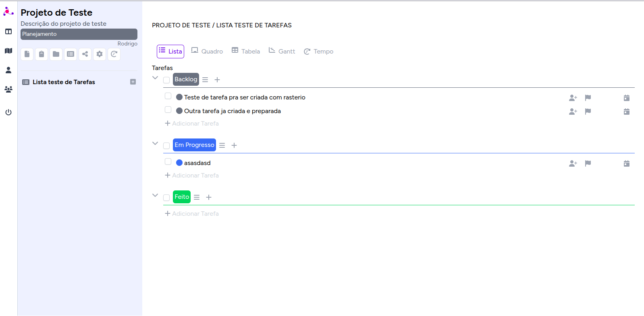Click the folder icon in project toolbar
644x316 pixels.
pyautogui.click(x=56, y=54)
